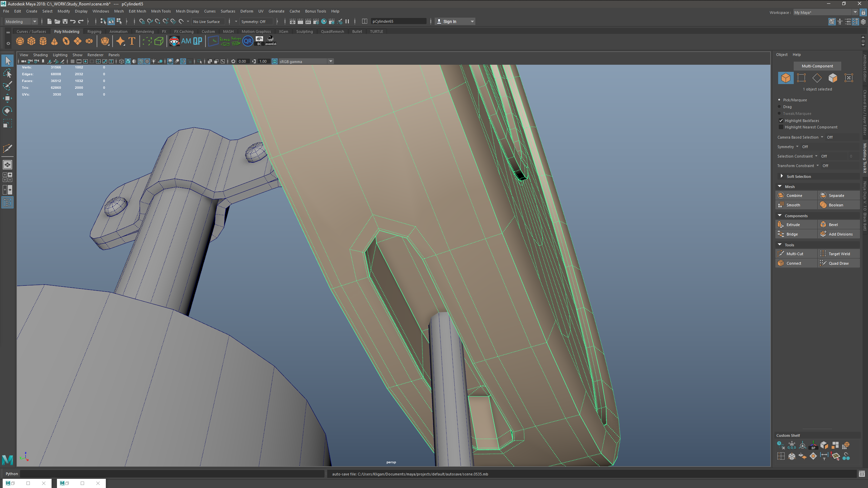
Task: Create polygon cylinder from shelf
Action: point(43,41)
